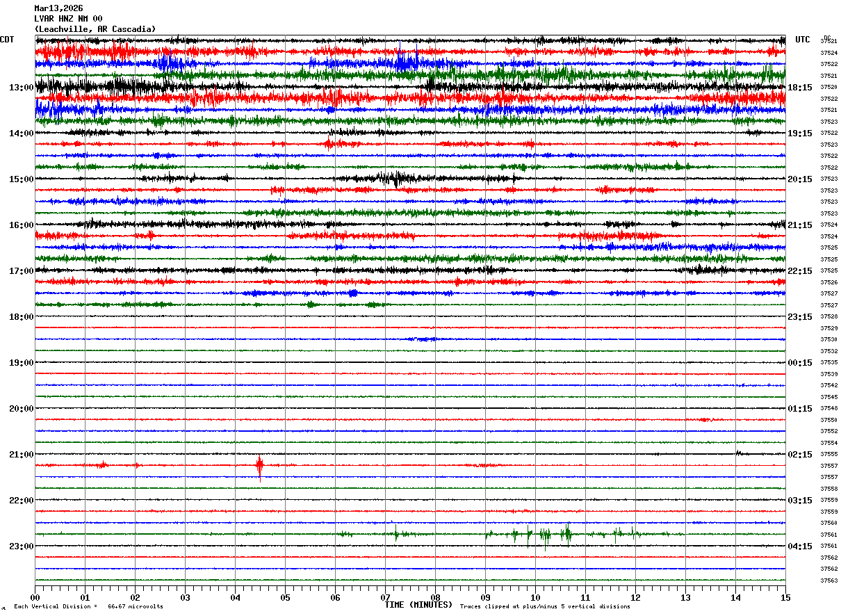Click minute 10 on the time axis
The height and width of the screenshot is (616, 841).
(535, 598)
